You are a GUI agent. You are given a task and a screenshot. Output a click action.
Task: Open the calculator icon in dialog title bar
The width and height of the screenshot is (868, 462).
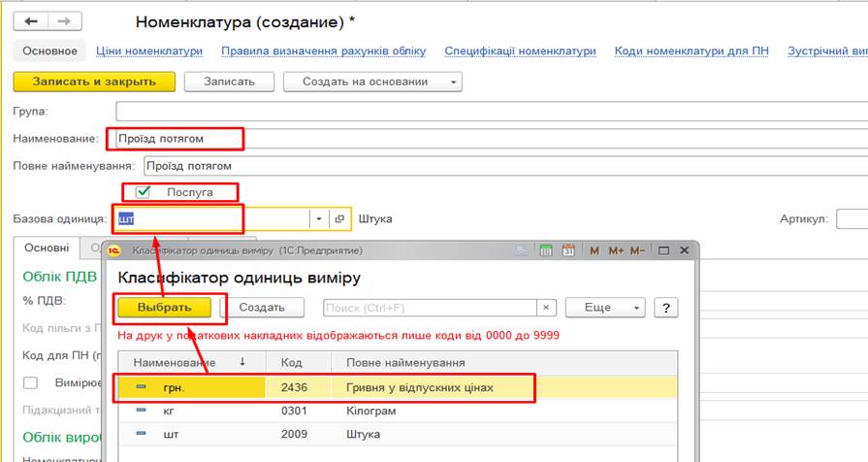[x=546, y=251]
